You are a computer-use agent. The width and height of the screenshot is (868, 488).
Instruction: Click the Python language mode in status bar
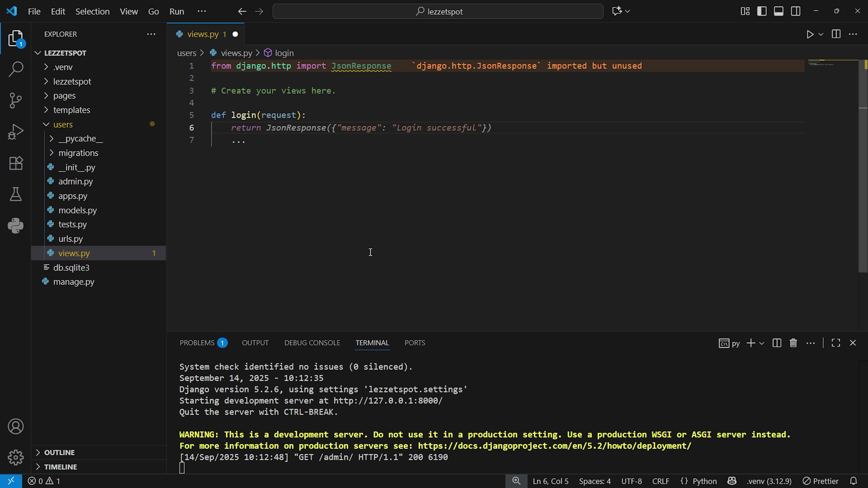(704, 481)
